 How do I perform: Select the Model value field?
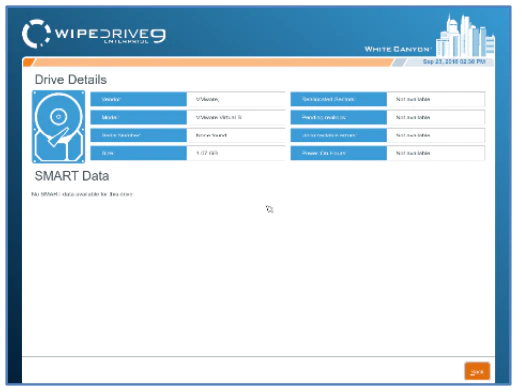coord(236,117)
